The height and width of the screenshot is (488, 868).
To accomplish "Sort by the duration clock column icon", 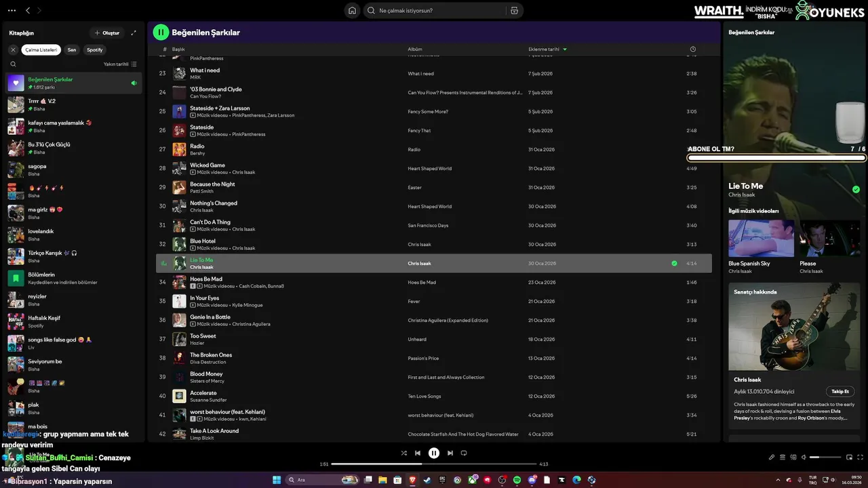I will click(x=692, y=49).
